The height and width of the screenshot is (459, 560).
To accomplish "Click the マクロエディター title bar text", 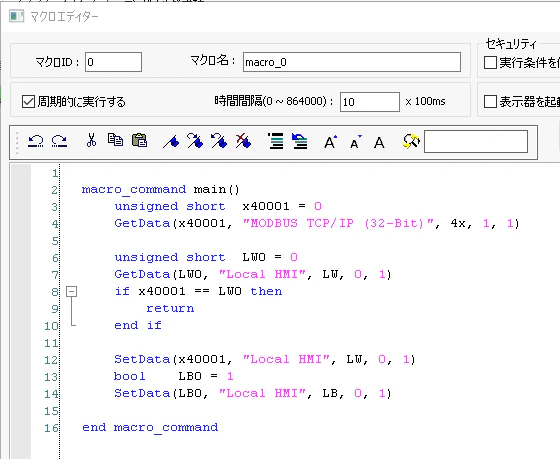I will click(x=64, y=16).
